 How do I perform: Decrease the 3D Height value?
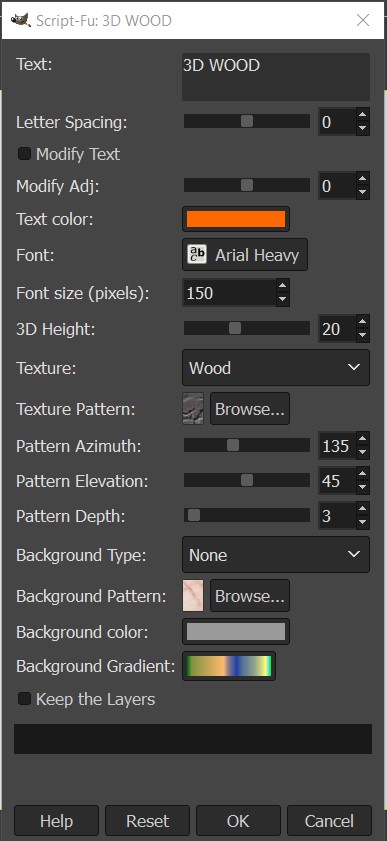pyautogui.click(x=363, y=335)
